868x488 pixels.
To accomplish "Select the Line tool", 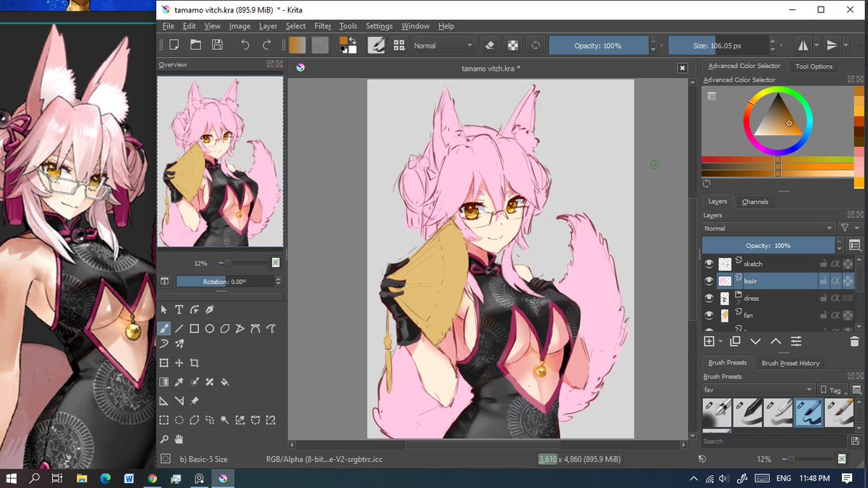I will pyautogui.click(x=179, y=328).
